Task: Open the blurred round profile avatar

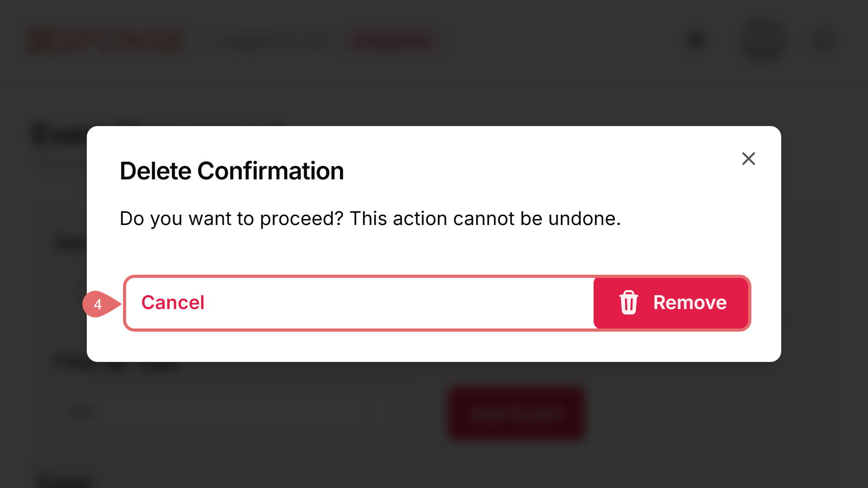Action: [765, 41]
